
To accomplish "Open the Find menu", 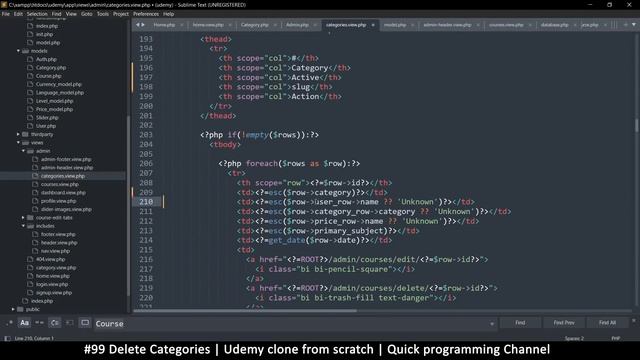I will pos(56,14).
